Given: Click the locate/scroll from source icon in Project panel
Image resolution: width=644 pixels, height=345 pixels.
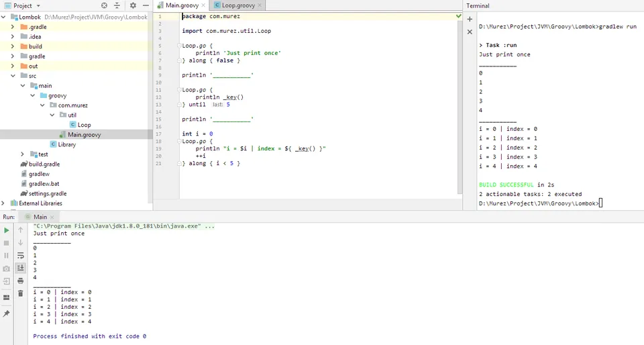Looking at the screenshot, I should tap(105, 6).
